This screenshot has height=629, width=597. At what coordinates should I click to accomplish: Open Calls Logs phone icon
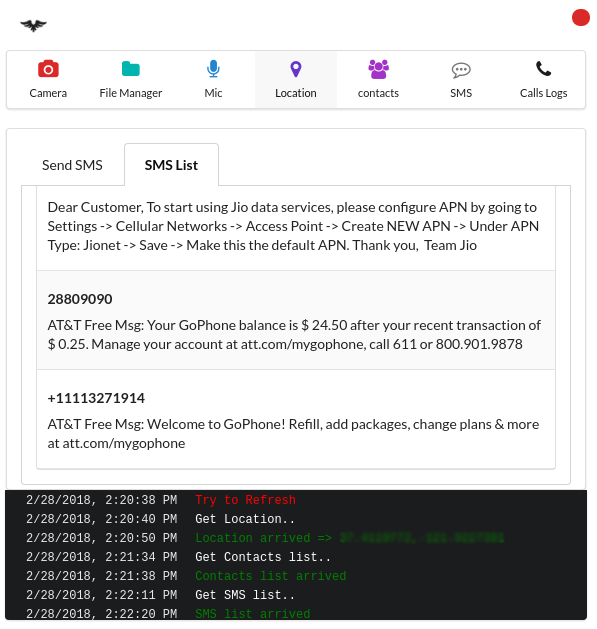(x=544, y=69)
